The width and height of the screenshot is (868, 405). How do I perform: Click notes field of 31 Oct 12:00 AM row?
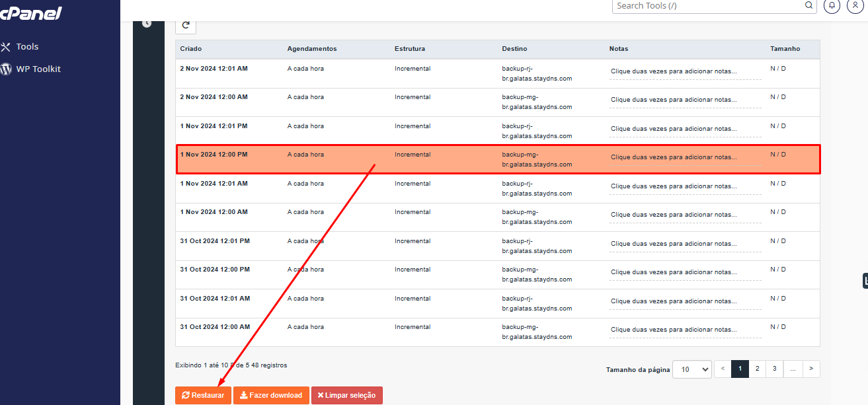[685, 330]
